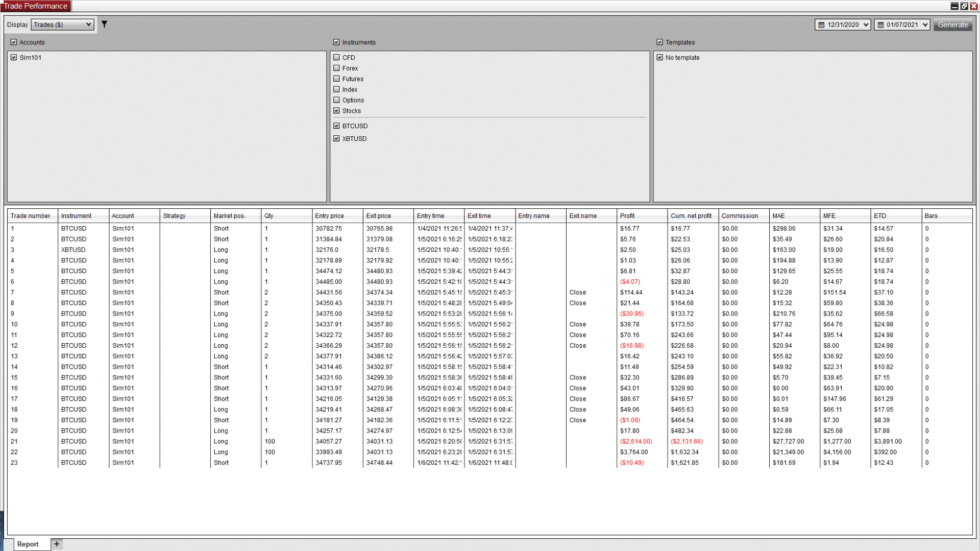Image resolution: width=980 pixels, height=551 pixels.
Task: Enable the Options instrument checkbox
Action: 336,100
